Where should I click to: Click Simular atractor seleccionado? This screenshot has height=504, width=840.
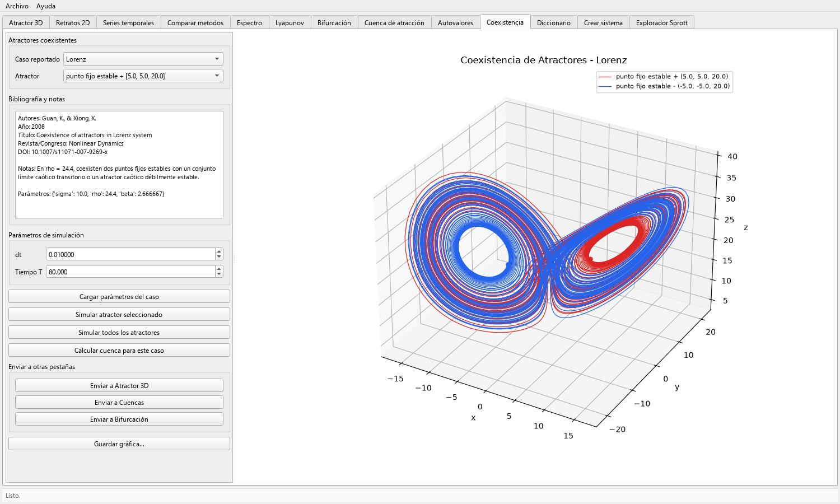point(119,314)
